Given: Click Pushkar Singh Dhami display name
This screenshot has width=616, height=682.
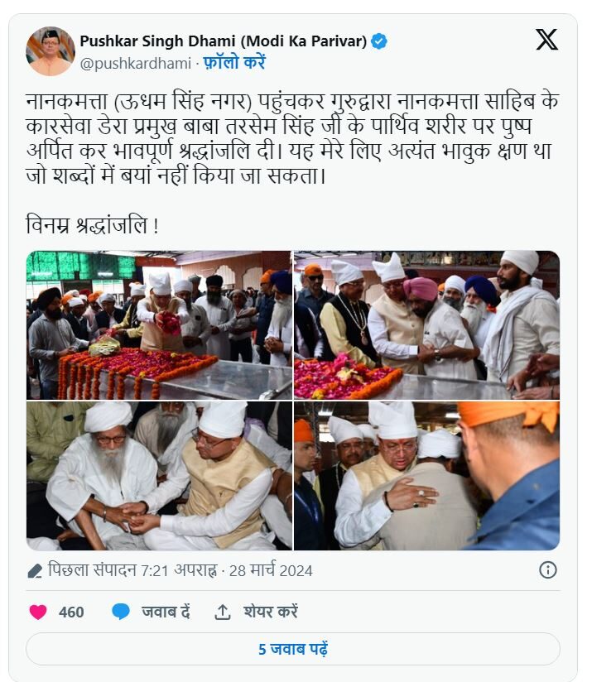Looking at the screenshot, I should (x=224, y=41).
